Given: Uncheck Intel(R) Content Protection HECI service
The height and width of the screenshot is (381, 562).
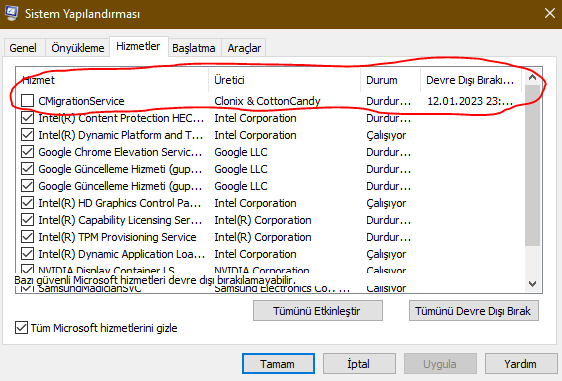Looking at the screenshot, I should point(28,118).
